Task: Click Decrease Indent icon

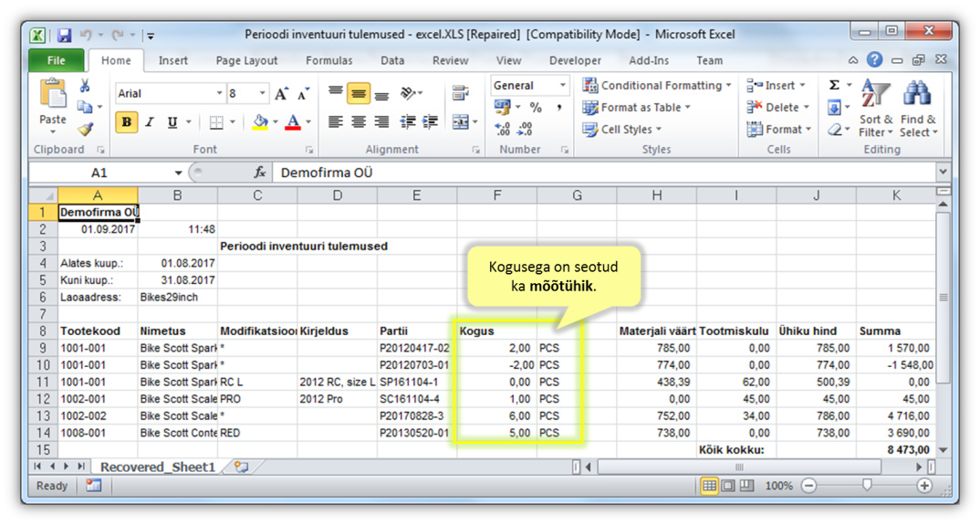Action: pyautogui.click(x=408, y=122)
